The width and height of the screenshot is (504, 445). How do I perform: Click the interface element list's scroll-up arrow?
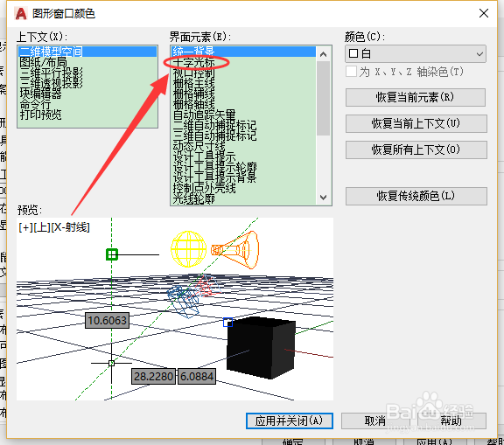coord(324,54)
